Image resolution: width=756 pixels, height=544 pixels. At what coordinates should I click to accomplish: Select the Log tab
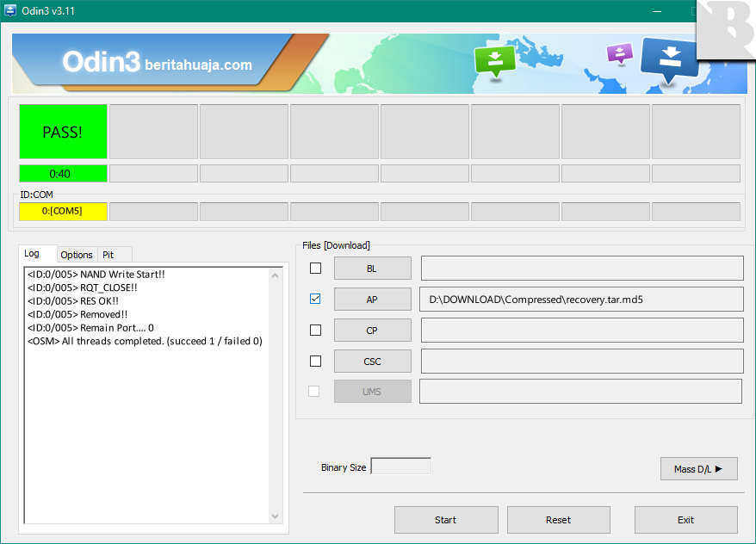coord(32,254)
